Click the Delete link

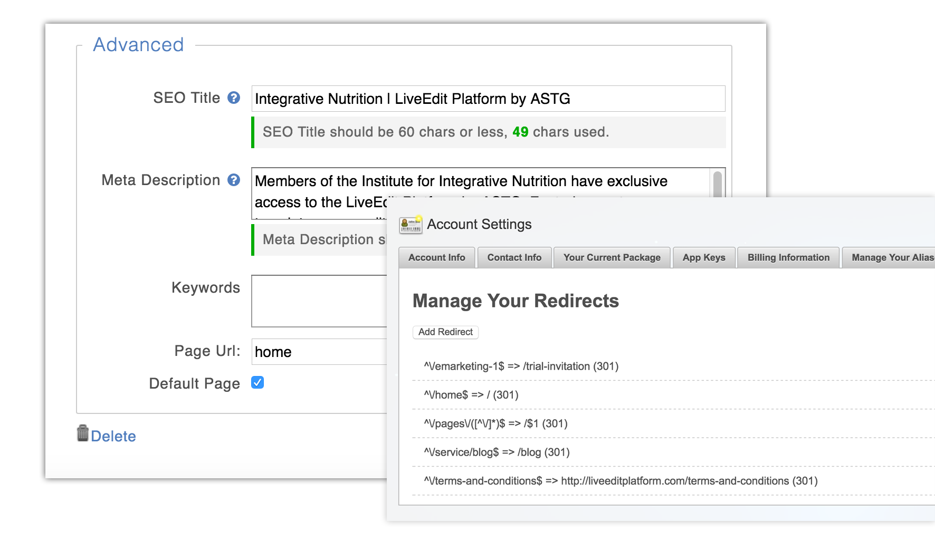tap(113, 436)
